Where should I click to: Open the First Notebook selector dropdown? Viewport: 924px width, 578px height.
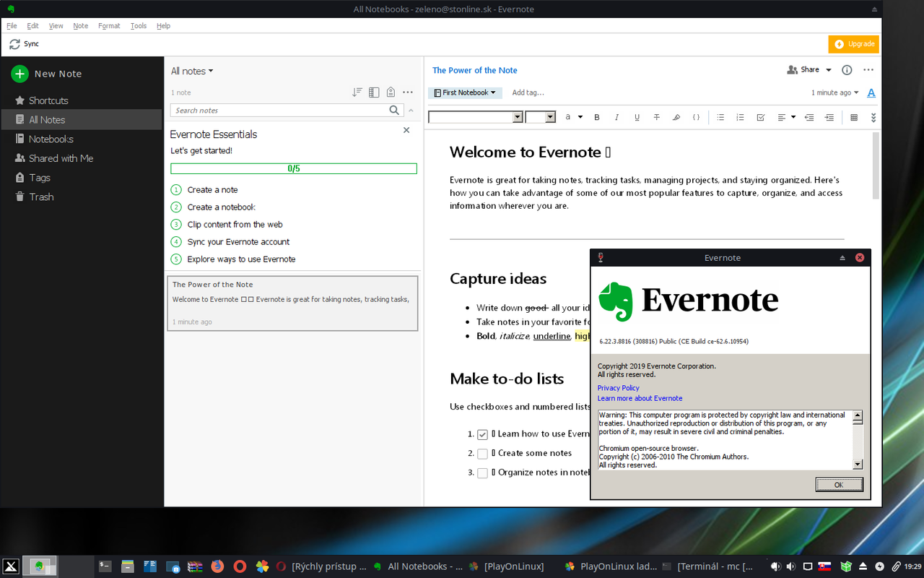click(465, 92)
